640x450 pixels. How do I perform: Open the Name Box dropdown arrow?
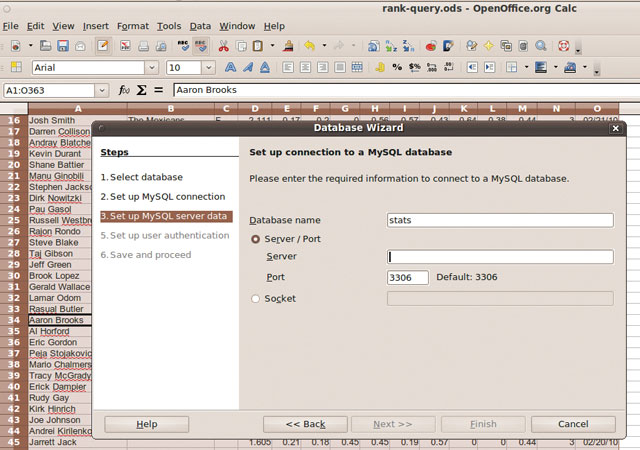click(102, 90)
